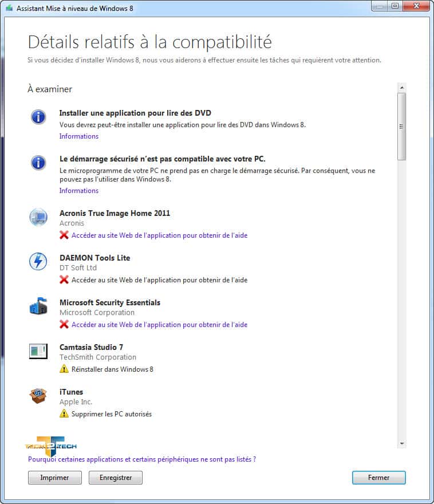
Task: Open Informations link under DVD application notice
Action: pos(78,136)
